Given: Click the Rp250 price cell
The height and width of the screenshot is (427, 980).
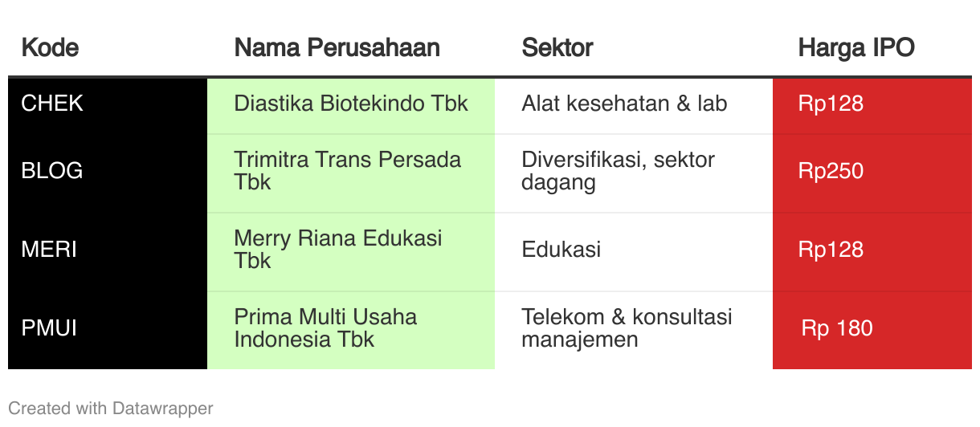Looking at the screenshot, I should 831,171.
